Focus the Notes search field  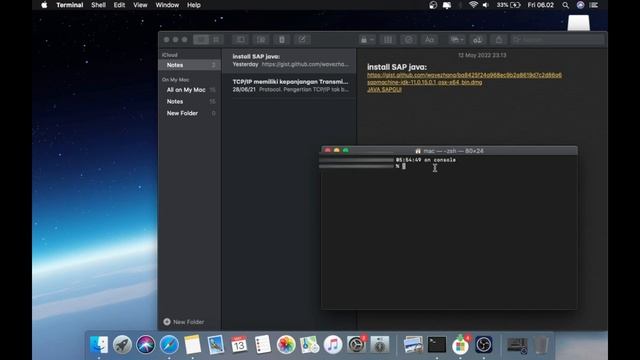point(558,40)
